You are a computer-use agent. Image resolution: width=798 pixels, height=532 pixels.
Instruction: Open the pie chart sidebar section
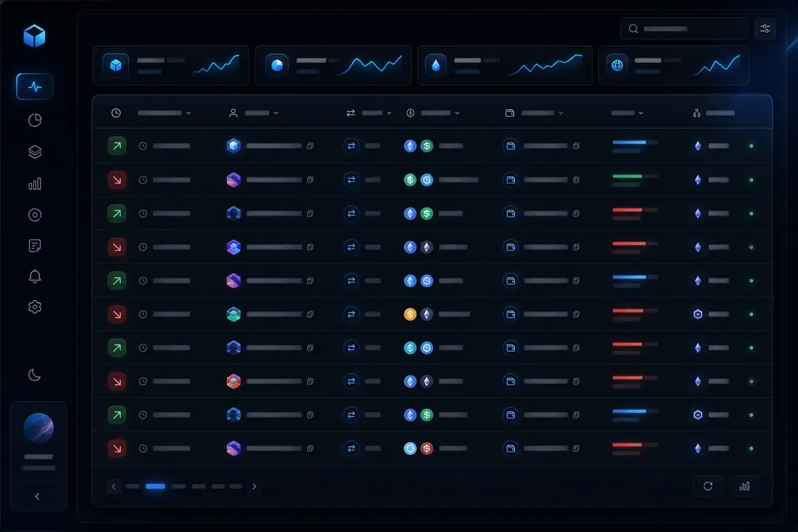pos(35,120)
